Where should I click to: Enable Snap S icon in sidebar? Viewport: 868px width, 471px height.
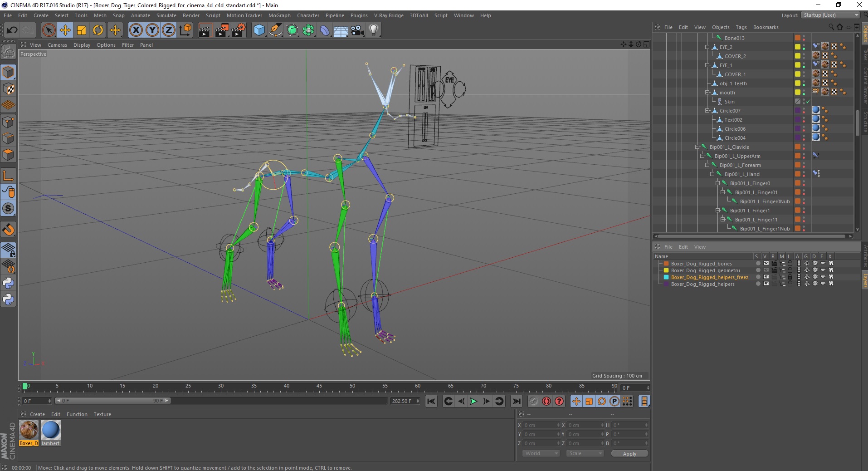8,209
